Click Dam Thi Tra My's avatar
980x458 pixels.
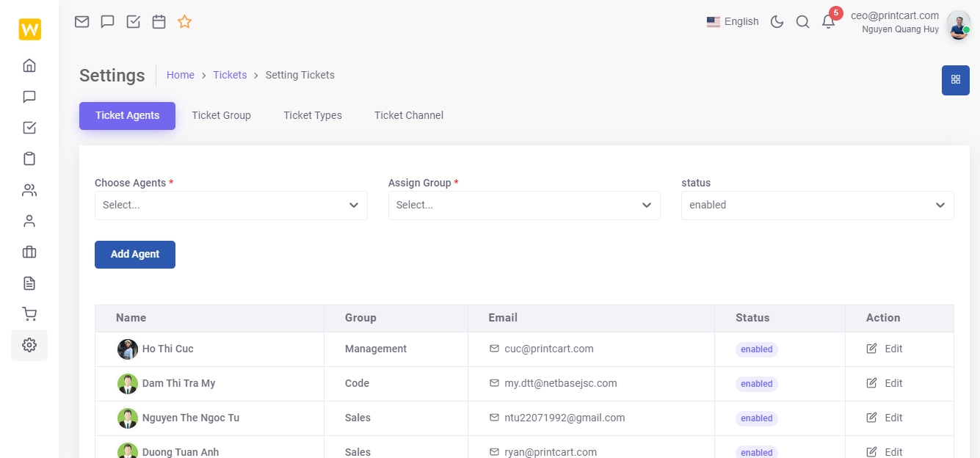click(x=128, y=384)
